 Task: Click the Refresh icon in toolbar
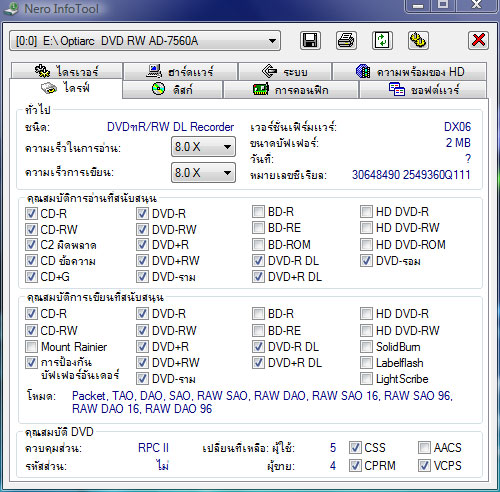(x=382, y=41)
